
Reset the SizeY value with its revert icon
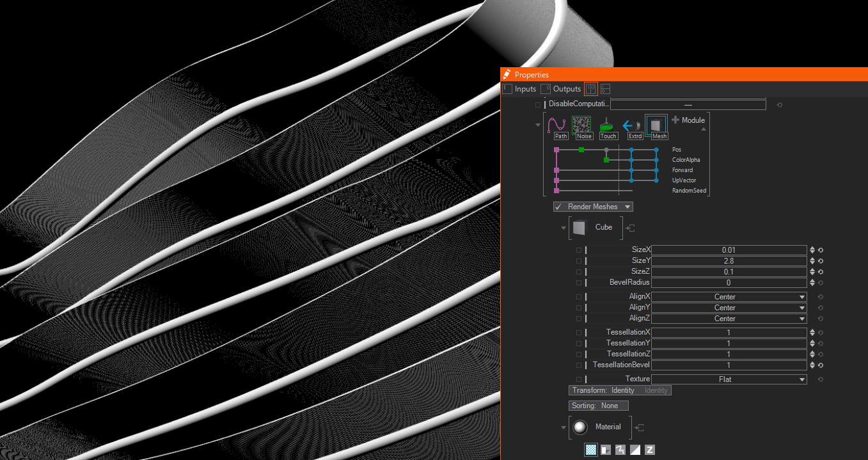(x=820, y=261)
